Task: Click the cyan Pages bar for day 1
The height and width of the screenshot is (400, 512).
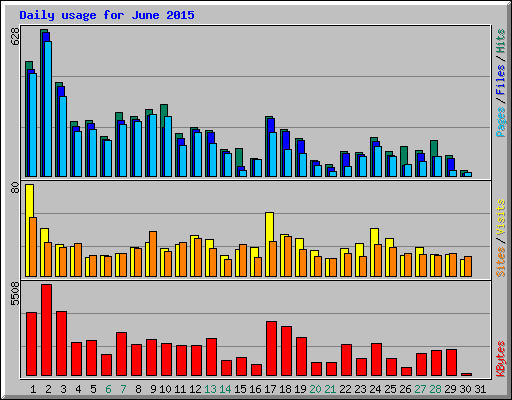Action: [x=33, y=125]
